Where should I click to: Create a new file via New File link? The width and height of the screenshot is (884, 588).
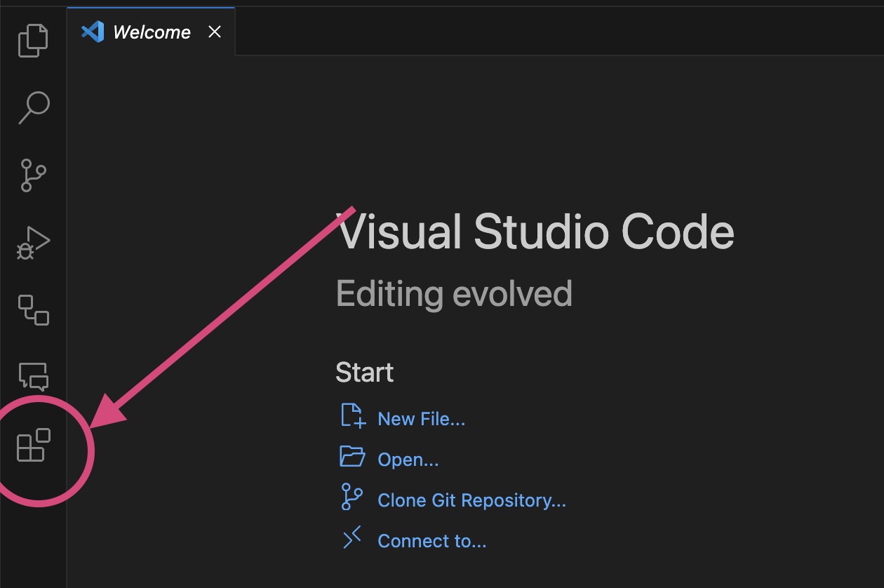click(x=422, y=419)
